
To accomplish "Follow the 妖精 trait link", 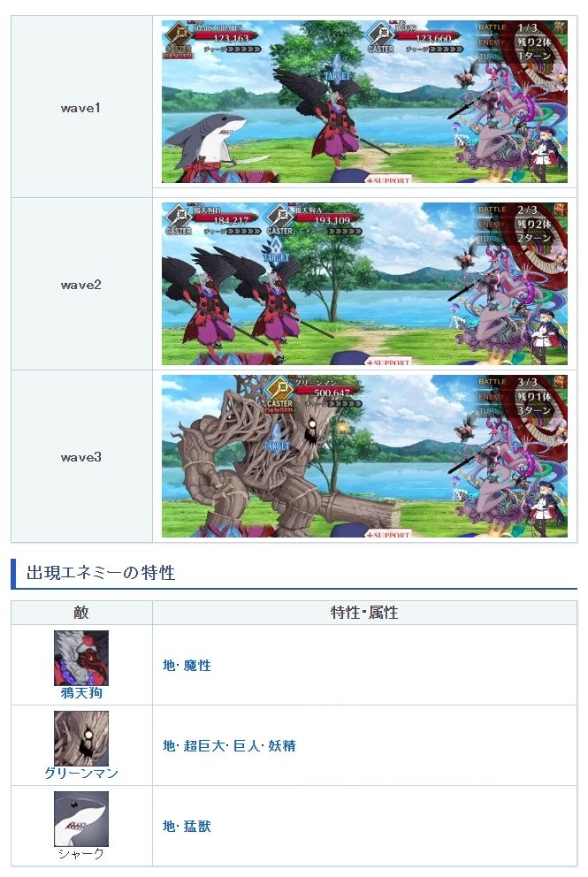I will click(282, 745).
